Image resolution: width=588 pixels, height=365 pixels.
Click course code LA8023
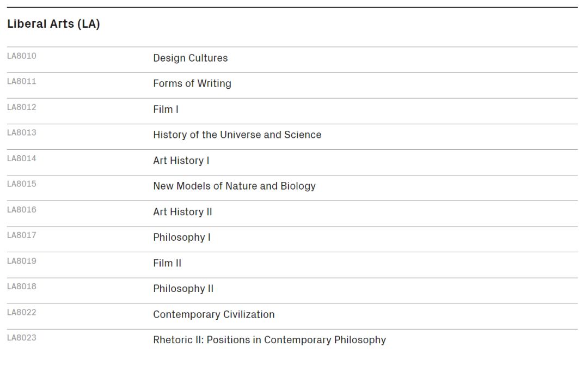(22, 338)
